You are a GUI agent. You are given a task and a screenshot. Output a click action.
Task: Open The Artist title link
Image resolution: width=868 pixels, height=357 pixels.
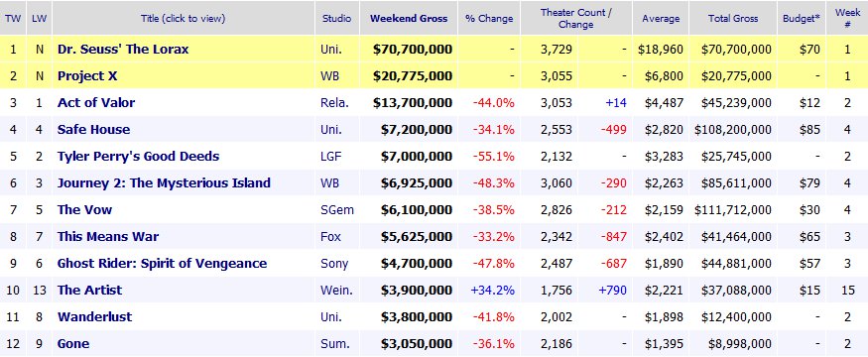click(x=89, y=290)
